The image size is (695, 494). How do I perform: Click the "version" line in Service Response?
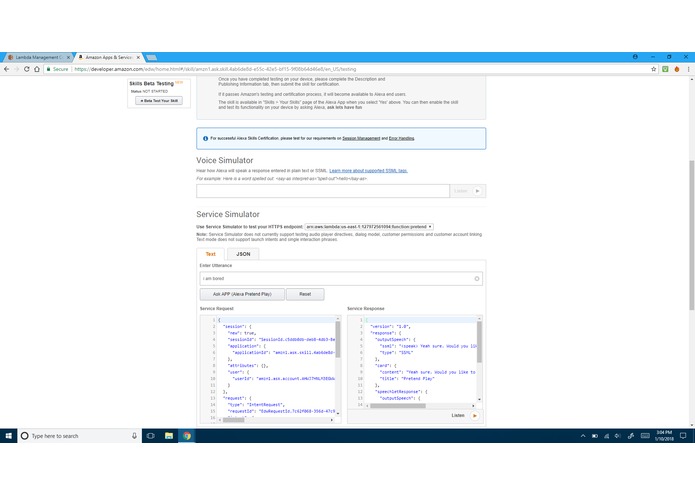click(390, 327)
